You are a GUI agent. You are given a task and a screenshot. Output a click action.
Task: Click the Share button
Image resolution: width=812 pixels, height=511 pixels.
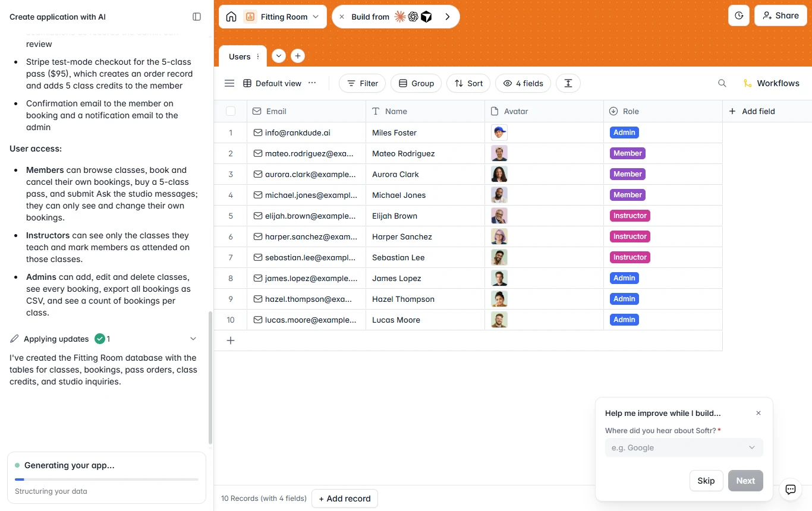point(780,15)
